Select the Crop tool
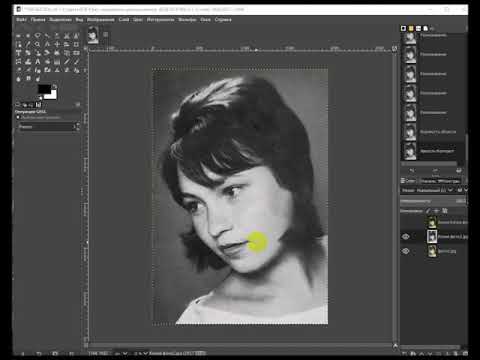480x360 pixels. pyautogui.click(x=76, y=44)
